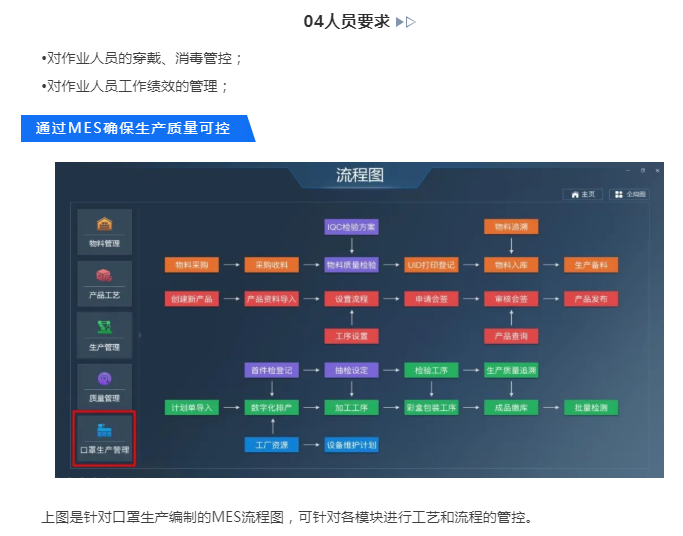Image resolution: width=683 pixels, height=536 pixels.
Task: Open the 批量检测 node
Action: coord(591,407)
